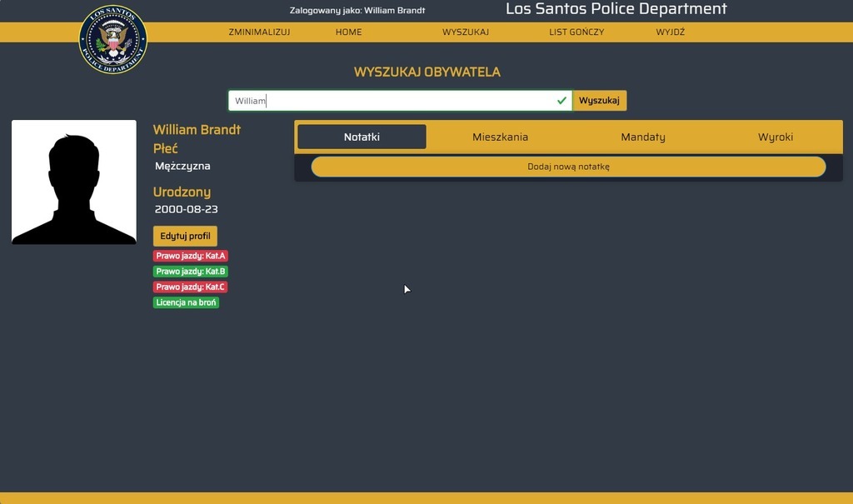Toggle Prawo jazdy Kat.A license badge
Viewport: 853px width, 504px height.
[191, 256]
